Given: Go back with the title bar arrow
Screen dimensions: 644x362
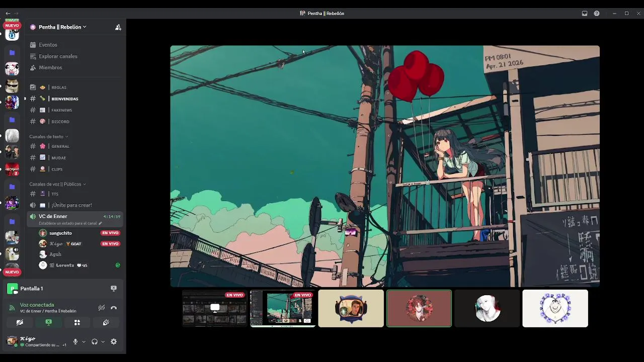Looking at the screenshot, I should (x=8, y=13).
